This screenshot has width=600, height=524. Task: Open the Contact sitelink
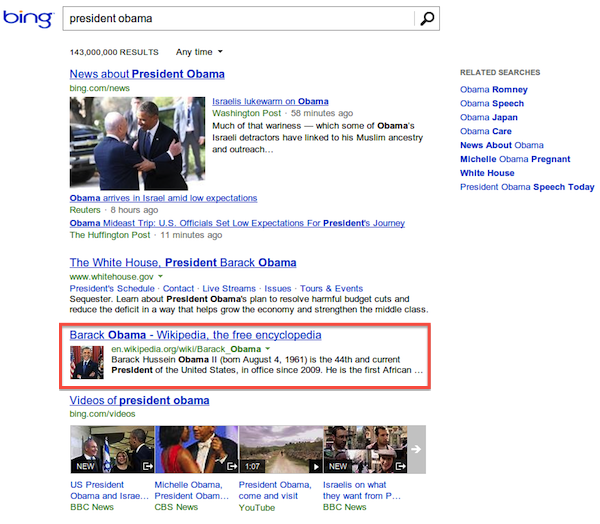click(178, 288)
